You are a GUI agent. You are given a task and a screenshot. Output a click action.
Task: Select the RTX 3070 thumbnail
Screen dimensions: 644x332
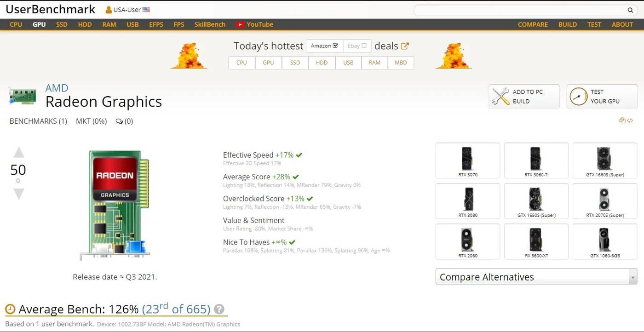(467, 160)
